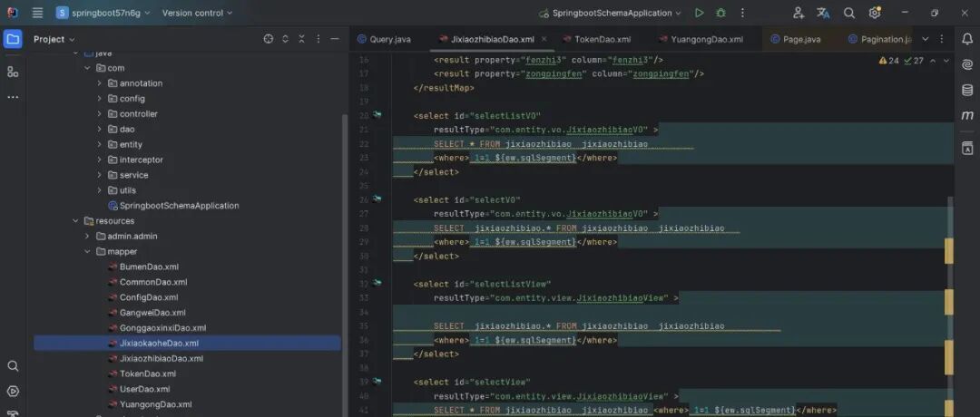Viewport: 980px width, 417px height.
Task: Switch to the Query.java tab
Action: pyautogui.click(x=385, y=39)
